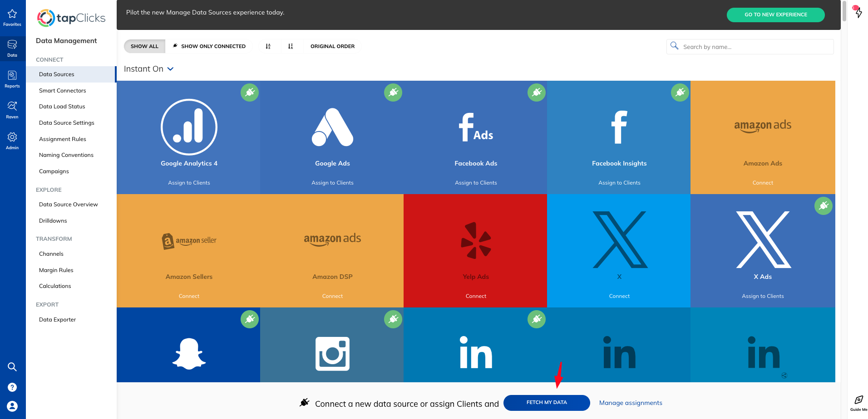Click X Ads connected plug badge
The image size is (868, 419).
(824, 206)
